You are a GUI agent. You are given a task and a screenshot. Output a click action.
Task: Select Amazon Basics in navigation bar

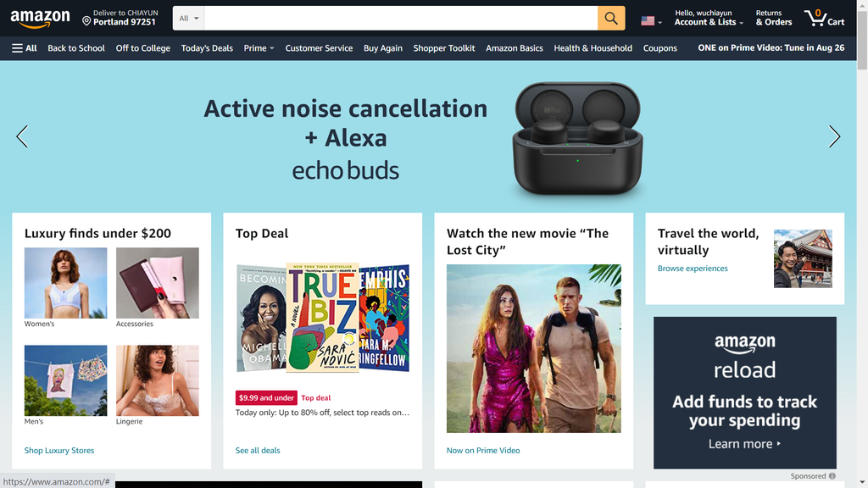(515, 48)
